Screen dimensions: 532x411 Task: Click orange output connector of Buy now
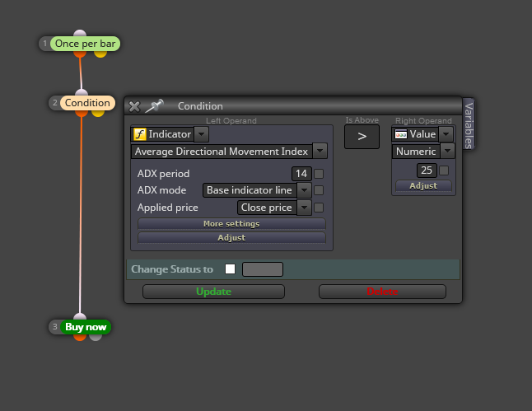pos(80,338)
